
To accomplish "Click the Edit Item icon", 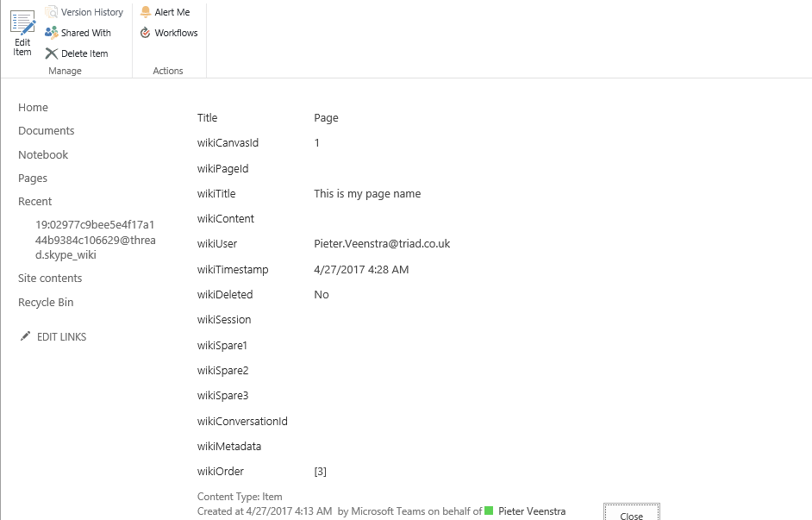I will pos(22,23).
